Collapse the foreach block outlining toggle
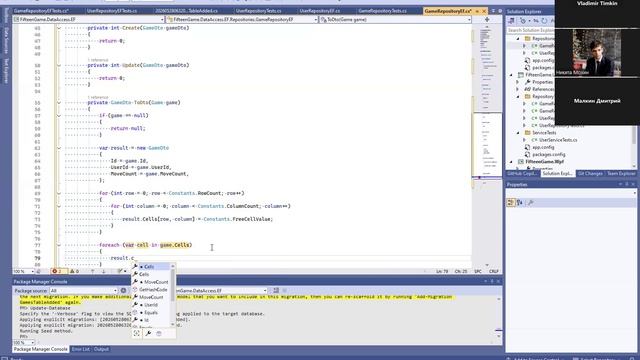640x360 pixels. pos(59,245)
